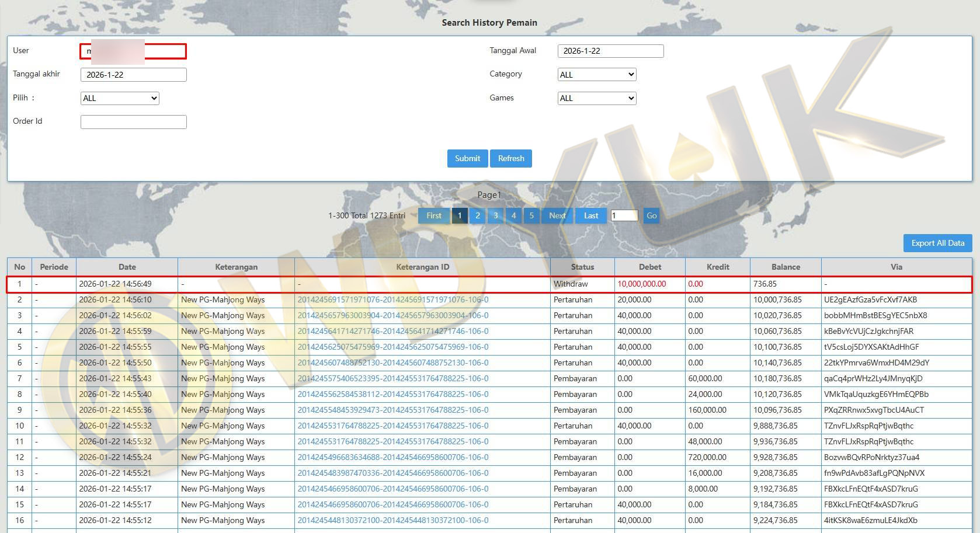980x533 pixels.
Task: Click the Tanggal Awal date field
Action: pos(610,51)
